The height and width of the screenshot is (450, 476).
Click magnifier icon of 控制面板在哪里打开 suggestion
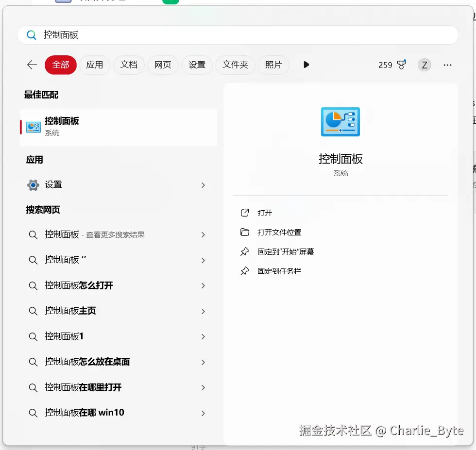(x=33, y=387)
